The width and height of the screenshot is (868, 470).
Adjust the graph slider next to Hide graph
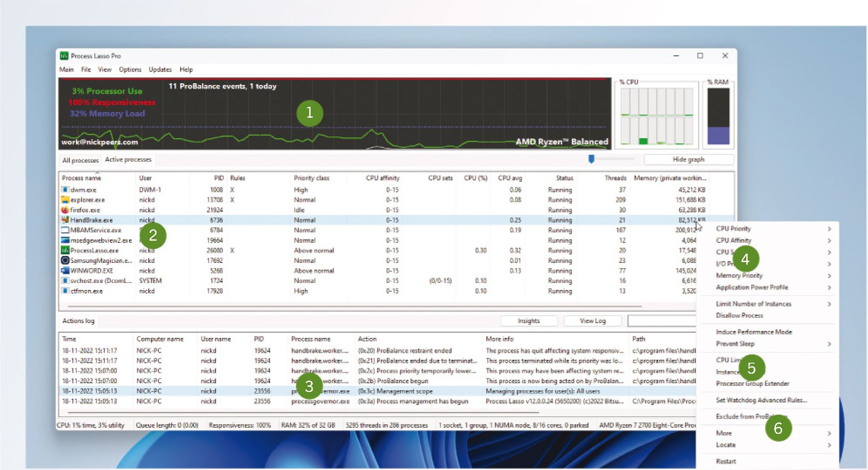tap(591, 159)
